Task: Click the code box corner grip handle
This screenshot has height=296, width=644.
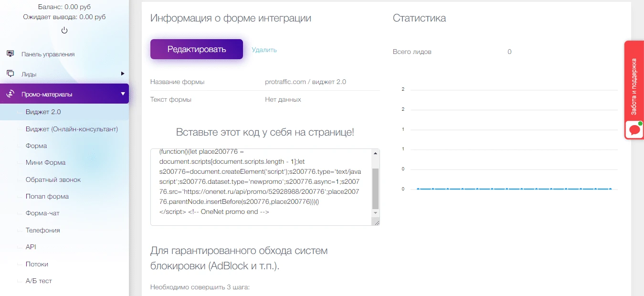Action: 377,222
